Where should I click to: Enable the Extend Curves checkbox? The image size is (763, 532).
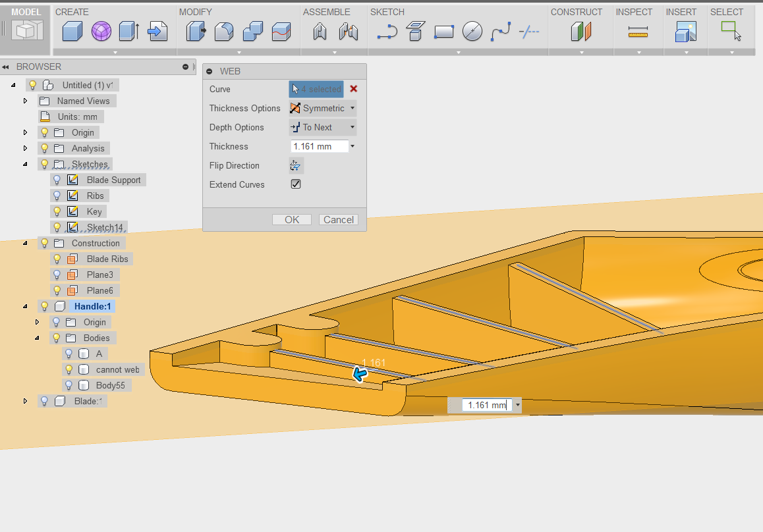[296, 184]
